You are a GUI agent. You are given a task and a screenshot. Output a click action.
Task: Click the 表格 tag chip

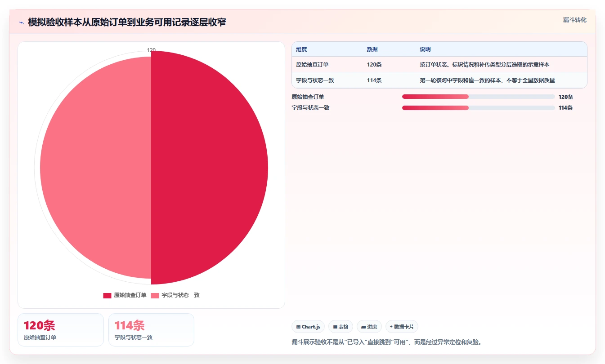click(341, 327)
